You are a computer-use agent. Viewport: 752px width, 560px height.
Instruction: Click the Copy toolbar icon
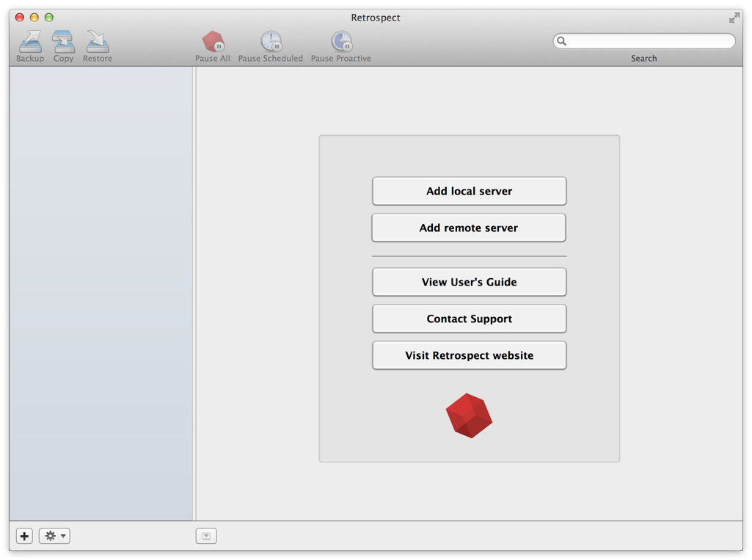coord(63,42)
